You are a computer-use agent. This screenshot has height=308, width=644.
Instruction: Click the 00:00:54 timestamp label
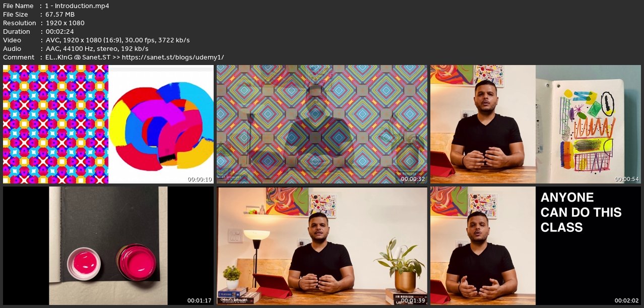627,179
